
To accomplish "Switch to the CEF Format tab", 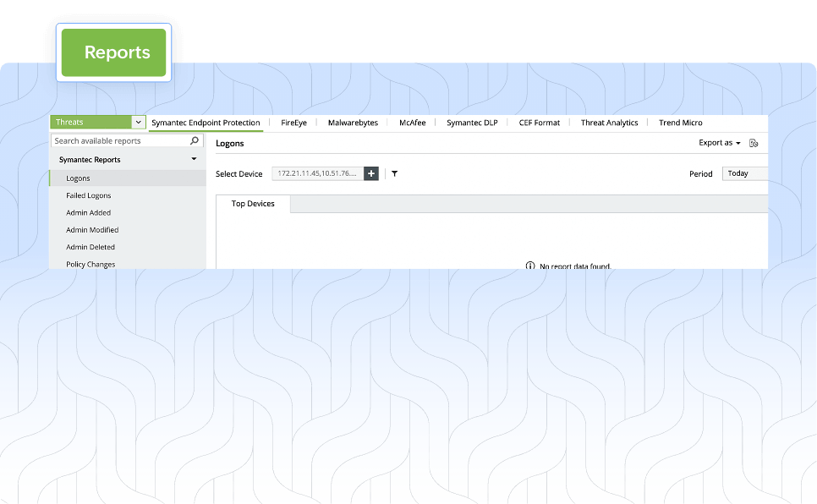I will [540, 123].
